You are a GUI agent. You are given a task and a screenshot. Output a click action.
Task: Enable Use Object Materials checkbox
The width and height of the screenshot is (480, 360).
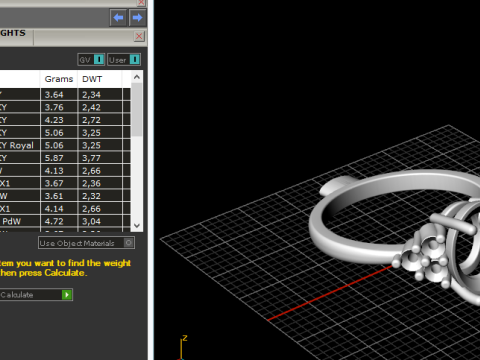pyautogui.click(x=129, y=243)
